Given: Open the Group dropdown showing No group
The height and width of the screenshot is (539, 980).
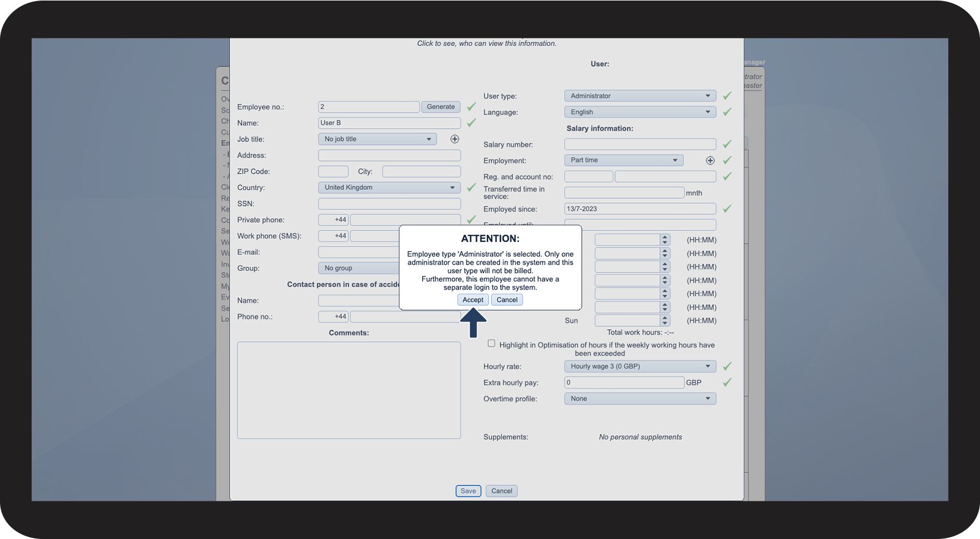Looking at the screenshot, I should tap(359, 268).
